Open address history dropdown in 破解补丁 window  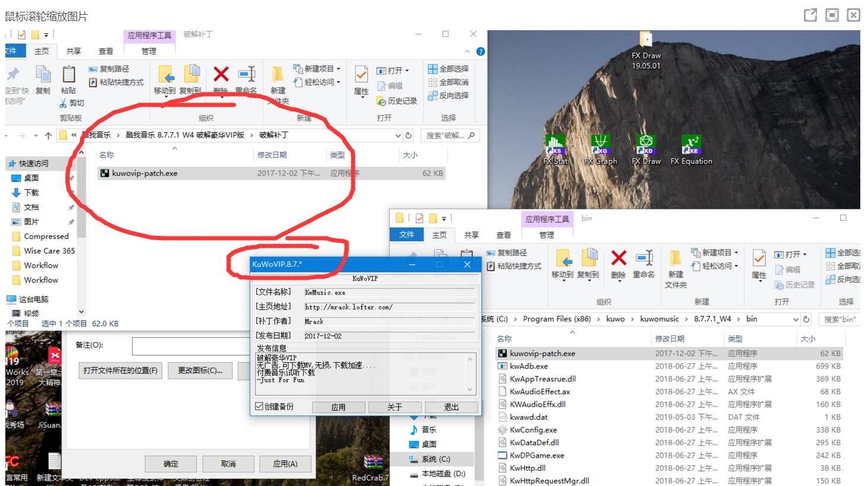[x=398, y=135]
